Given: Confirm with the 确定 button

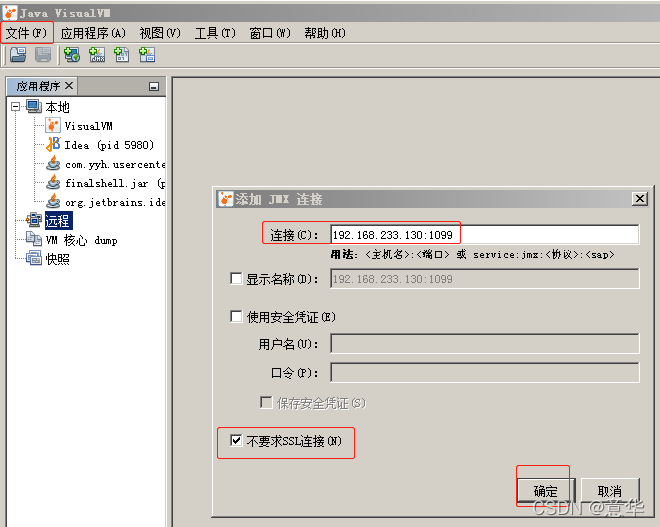Looking at the screenshot, I should point(545,490).
